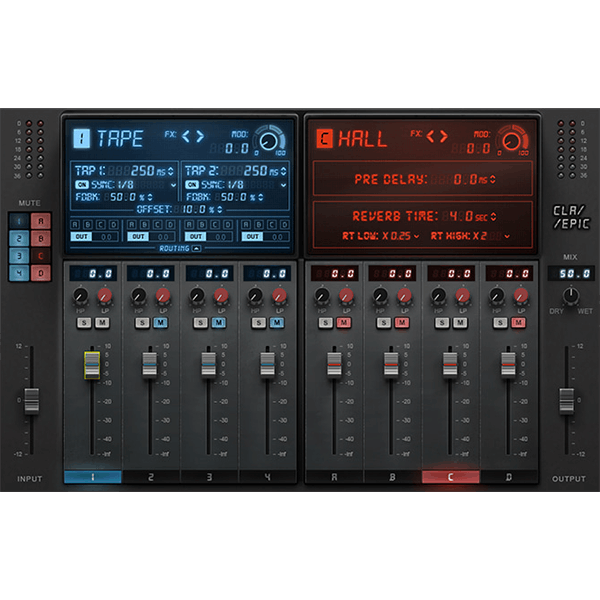Select delay channel 2 tab

click(151, 477)
